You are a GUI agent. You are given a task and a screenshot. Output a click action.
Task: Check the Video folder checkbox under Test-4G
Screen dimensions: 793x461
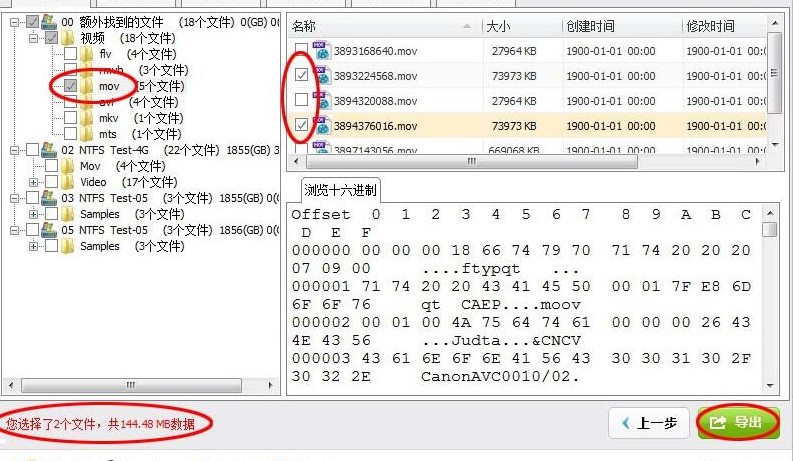click(52, 182)
